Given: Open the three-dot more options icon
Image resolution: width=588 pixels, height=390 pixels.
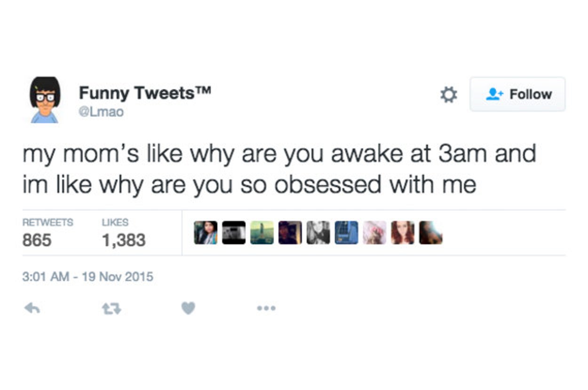Looking at the screenshot, I should (x=266, y=308).
